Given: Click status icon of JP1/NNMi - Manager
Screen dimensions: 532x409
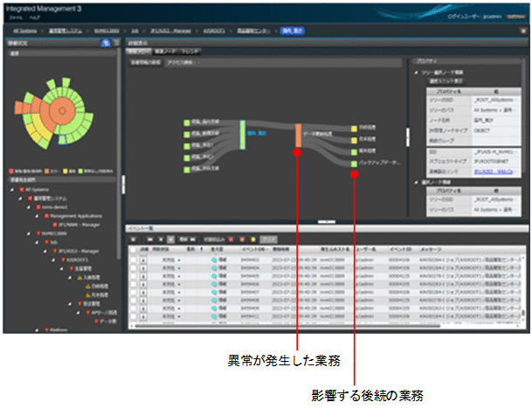Looking at the screenshot, I should (55, 225).
